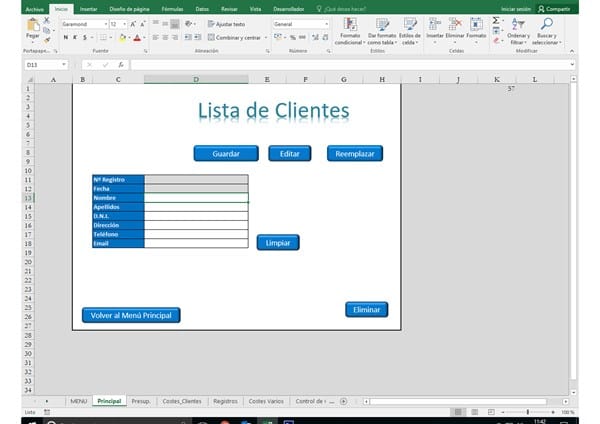Toggle underline (S) formatting
The height and width of the screenshot is (424, 600).
[x=86, y=37]
